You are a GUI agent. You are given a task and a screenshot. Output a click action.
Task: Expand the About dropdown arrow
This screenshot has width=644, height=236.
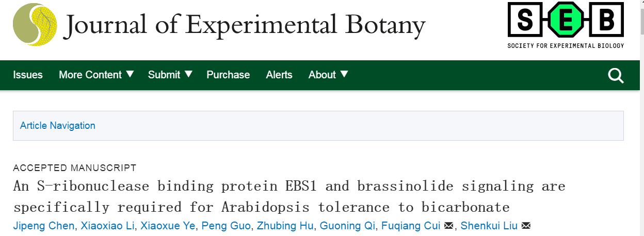pyautogui.click(x=344, y=74)
